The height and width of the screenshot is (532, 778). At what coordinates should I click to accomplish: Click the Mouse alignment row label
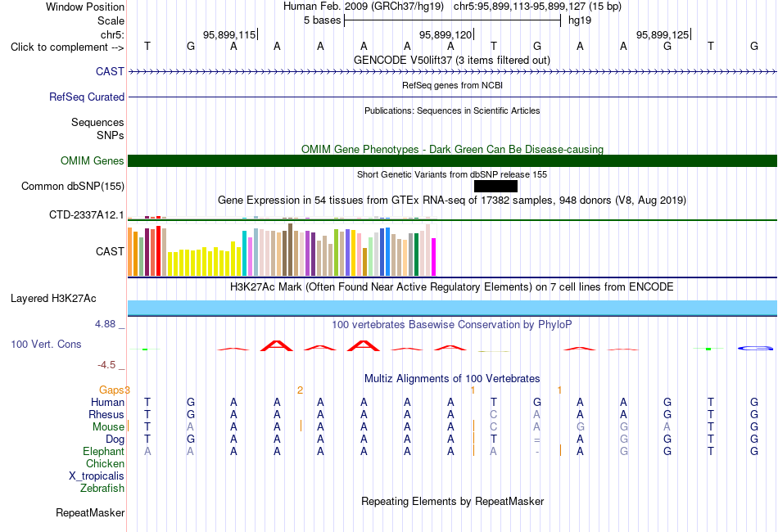pos(108,427)
